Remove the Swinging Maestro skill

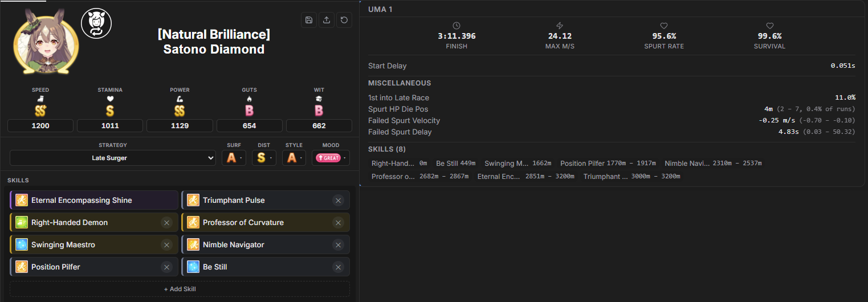point(166,244)
